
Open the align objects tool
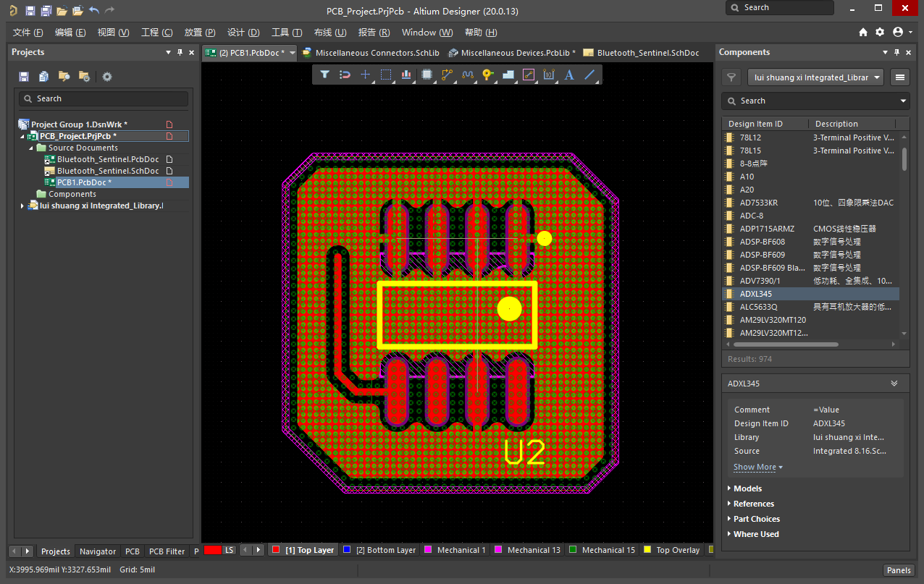(x=406, y=75)
